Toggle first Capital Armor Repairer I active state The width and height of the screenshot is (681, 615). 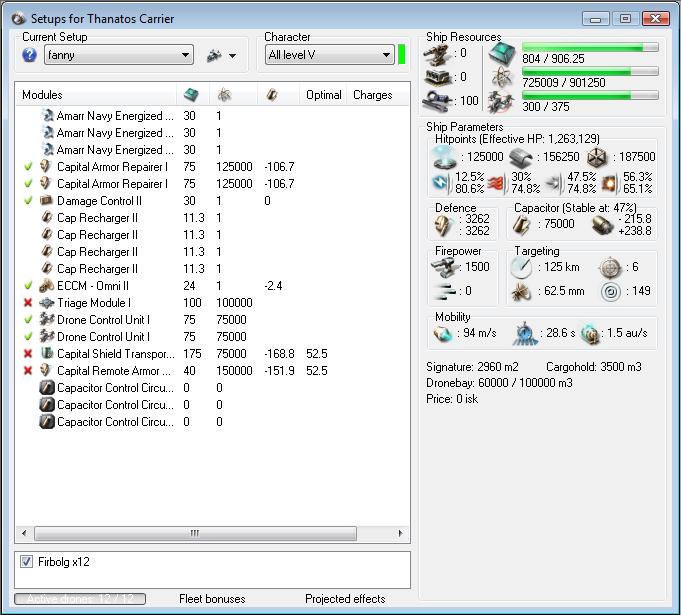point(28,166)
